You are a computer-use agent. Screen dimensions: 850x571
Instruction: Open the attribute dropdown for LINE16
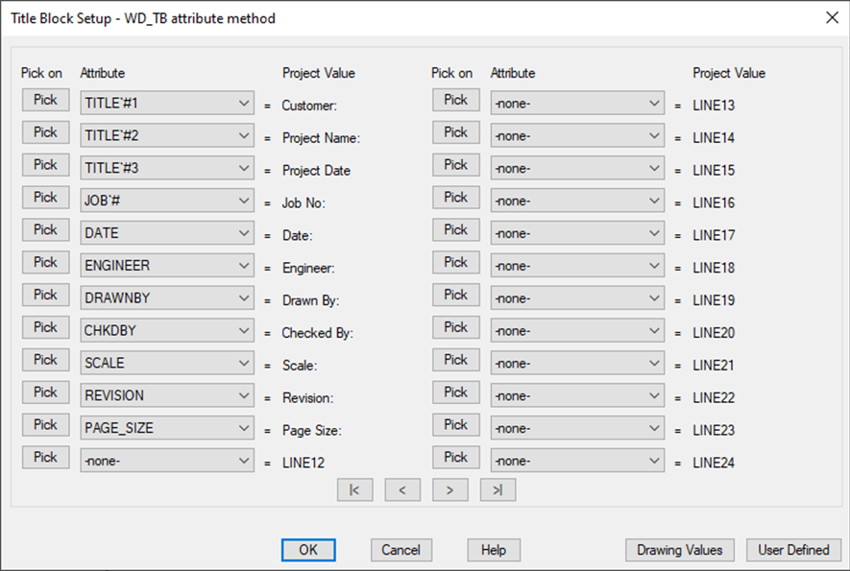pyautogui.click(x=577, y=201)
